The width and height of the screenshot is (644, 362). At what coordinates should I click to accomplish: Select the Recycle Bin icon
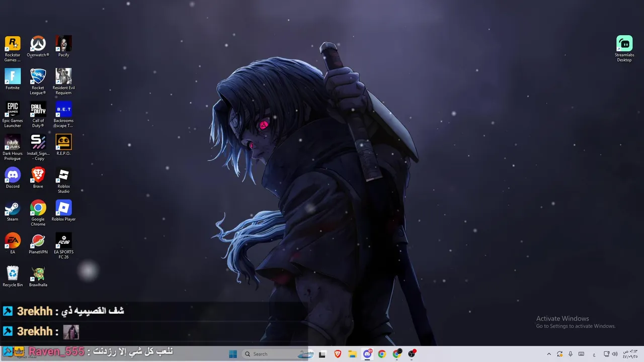[x=13, y=277]
